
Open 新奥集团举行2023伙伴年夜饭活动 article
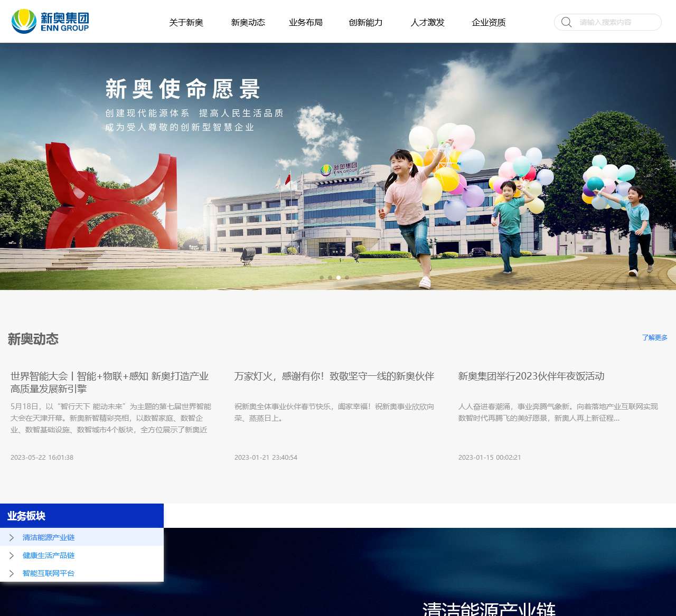[x=531, y=376]
